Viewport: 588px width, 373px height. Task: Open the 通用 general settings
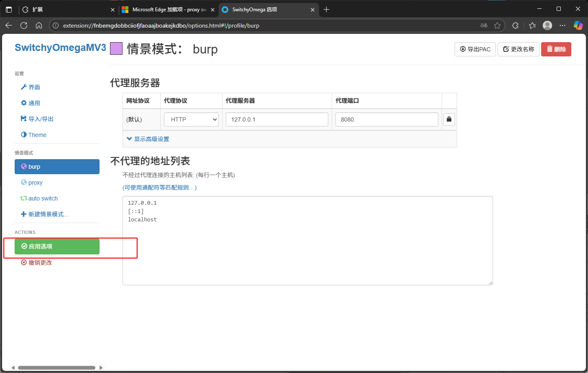pyautogui.click(x=31, y=103)
